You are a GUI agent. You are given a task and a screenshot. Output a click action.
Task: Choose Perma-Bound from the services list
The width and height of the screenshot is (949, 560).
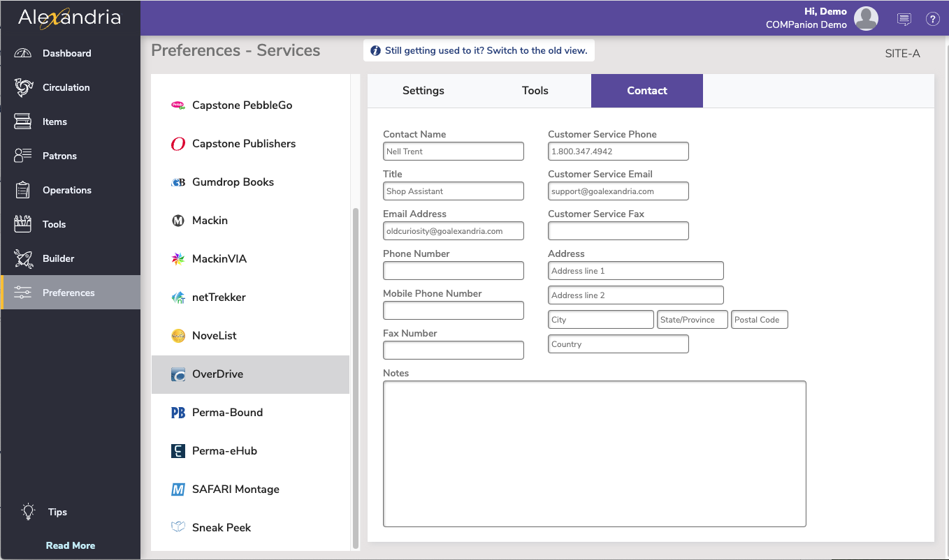[x=227, y=413]
